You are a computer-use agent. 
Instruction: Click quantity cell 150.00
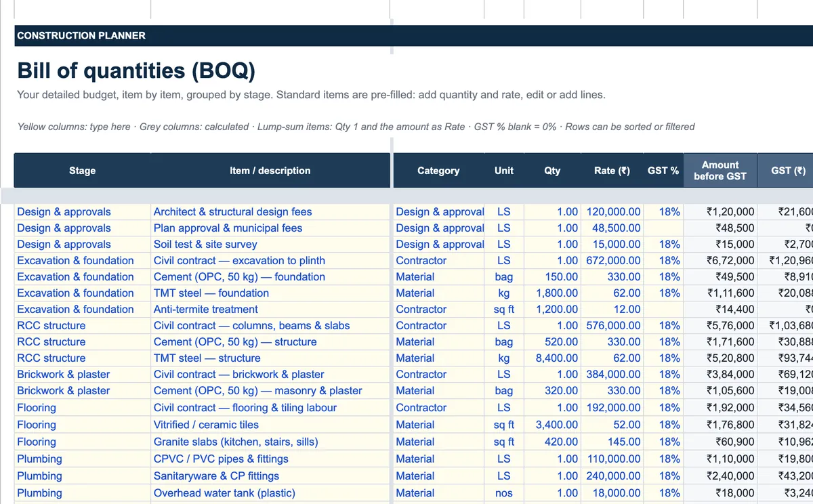tap(552, 277)
